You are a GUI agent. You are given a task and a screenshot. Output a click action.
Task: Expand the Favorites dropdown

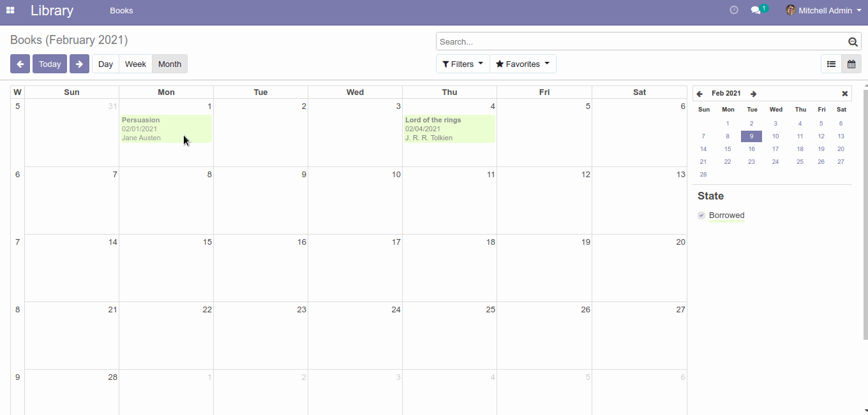point(523,64)
